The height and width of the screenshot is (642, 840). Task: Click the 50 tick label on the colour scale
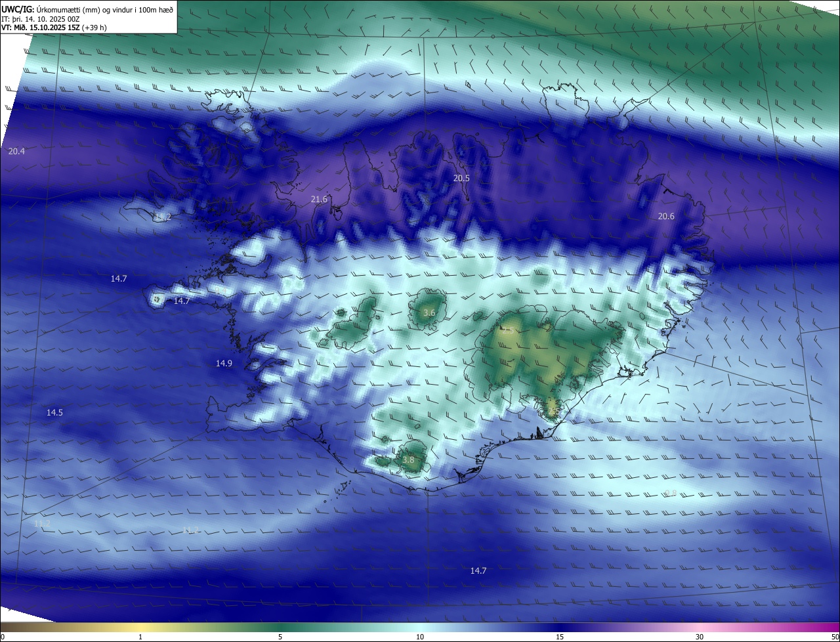(835, 637)
